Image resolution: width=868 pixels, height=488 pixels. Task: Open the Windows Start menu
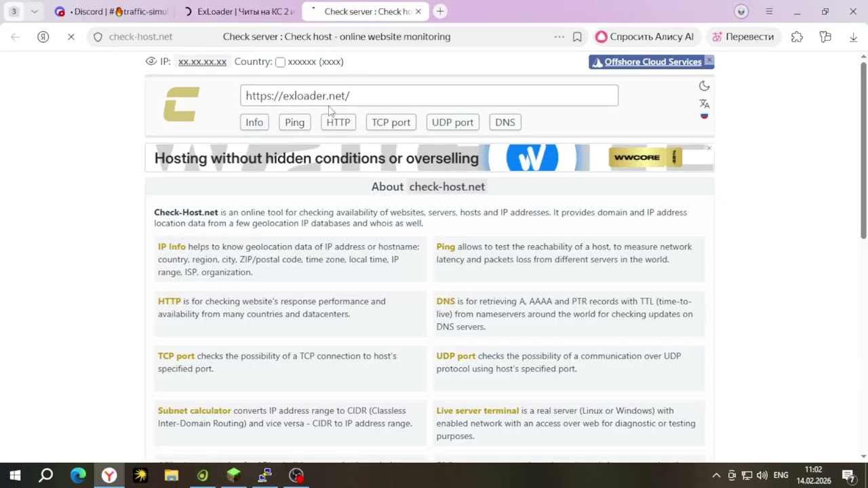click(x=15, y=475)
